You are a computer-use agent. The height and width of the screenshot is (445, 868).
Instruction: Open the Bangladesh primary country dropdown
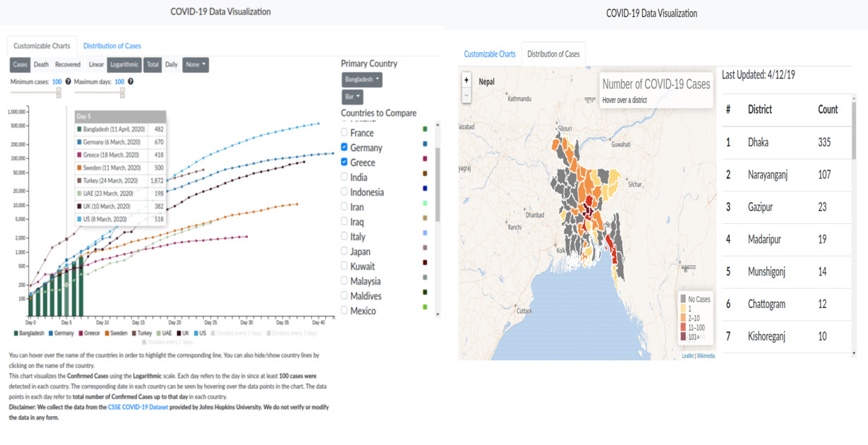[x=361, y=79]
